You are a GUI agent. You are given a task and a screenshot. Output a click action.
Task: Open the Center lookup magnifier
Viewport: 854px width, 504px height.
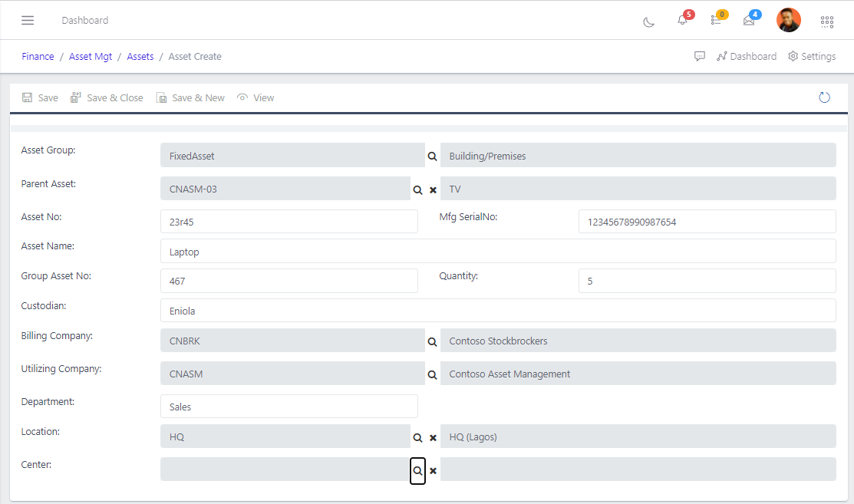[x=417, y=470]
